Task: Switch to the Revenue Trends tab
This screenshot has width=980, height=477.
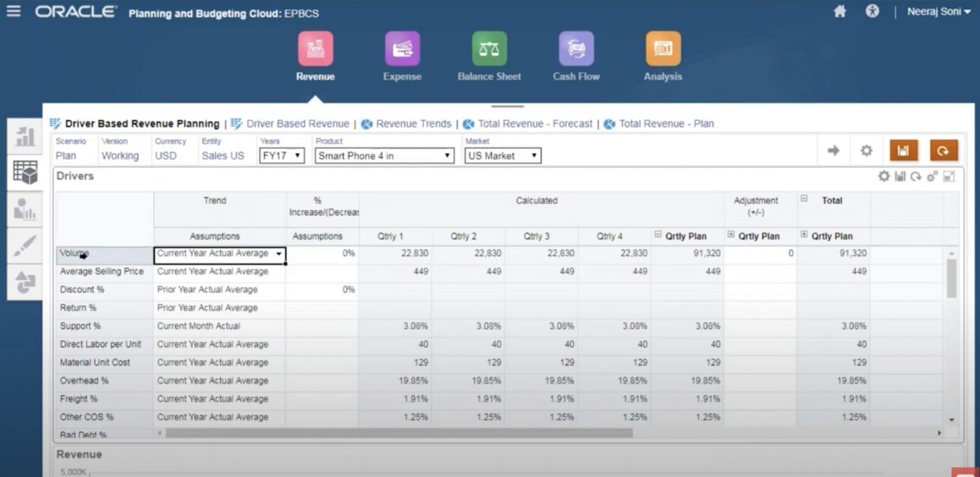Action: 411,124
